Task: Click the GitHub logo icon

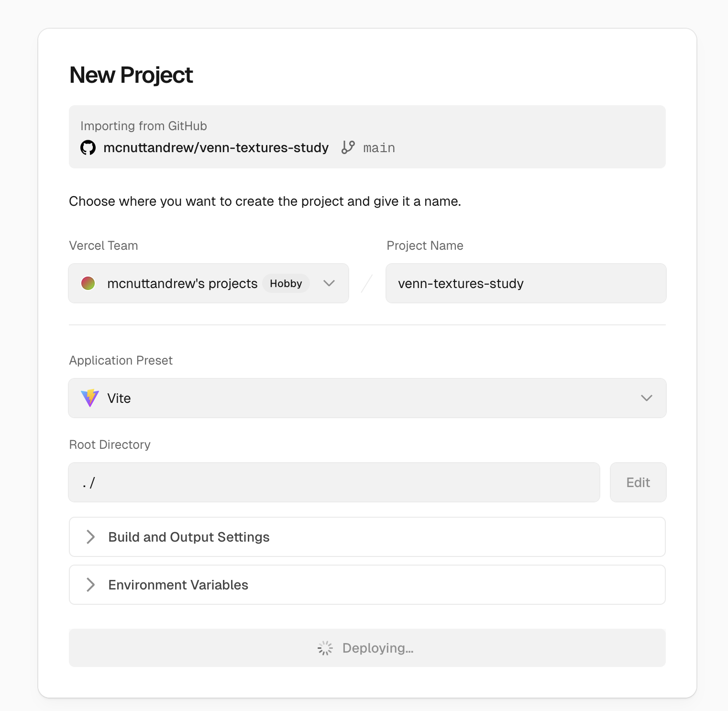Action: coord(88,147)
